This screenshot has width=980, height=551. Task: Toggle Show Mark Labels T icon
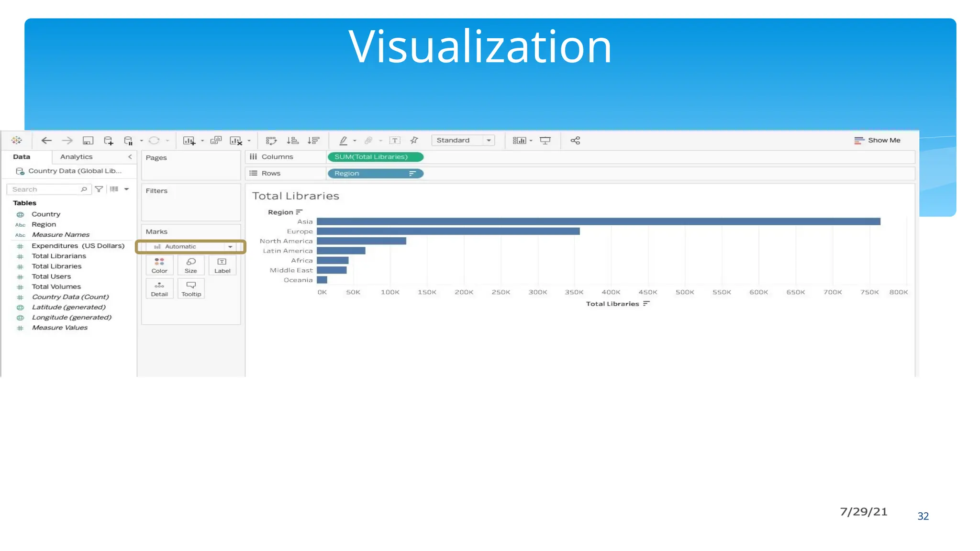[x=395, y=140]
